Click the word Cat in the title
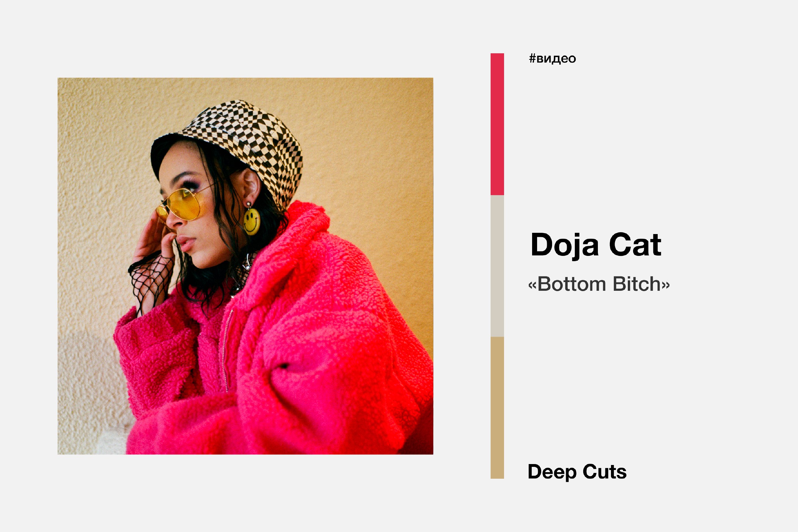798x532 pixels. 635,245
